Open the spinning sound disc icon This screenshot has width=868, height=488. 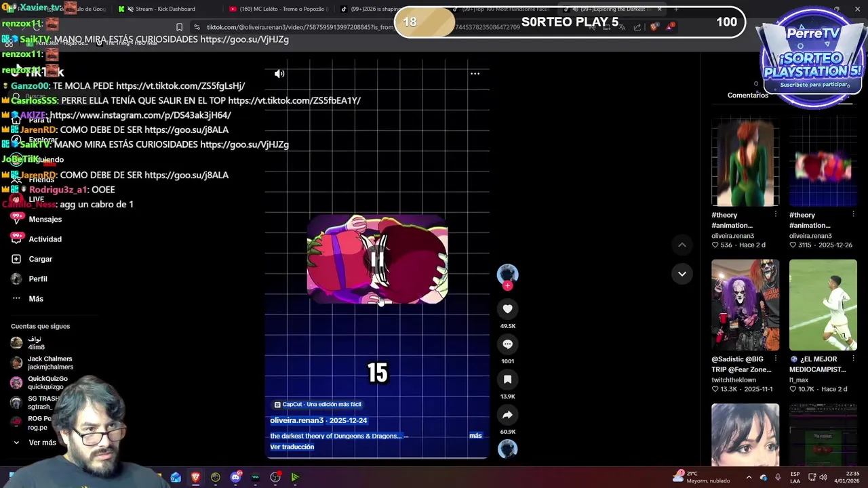[x=507, y=449]
